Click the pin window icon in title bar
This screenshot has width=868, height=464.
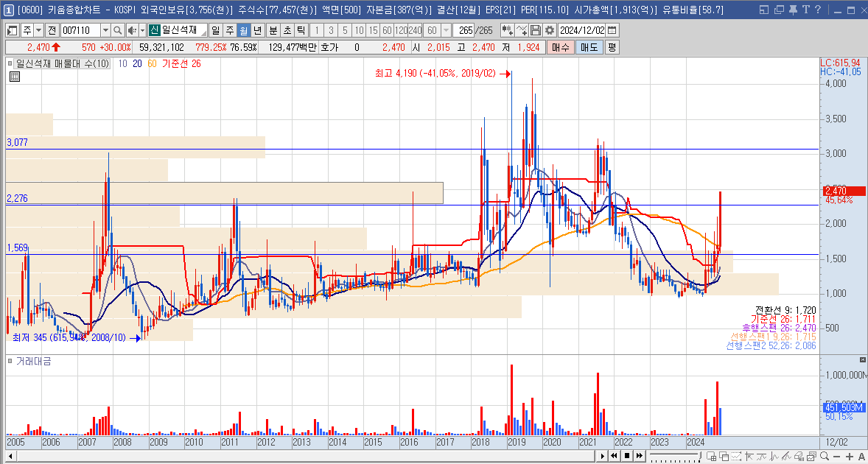pyautogui.click(x=793, y=10)
